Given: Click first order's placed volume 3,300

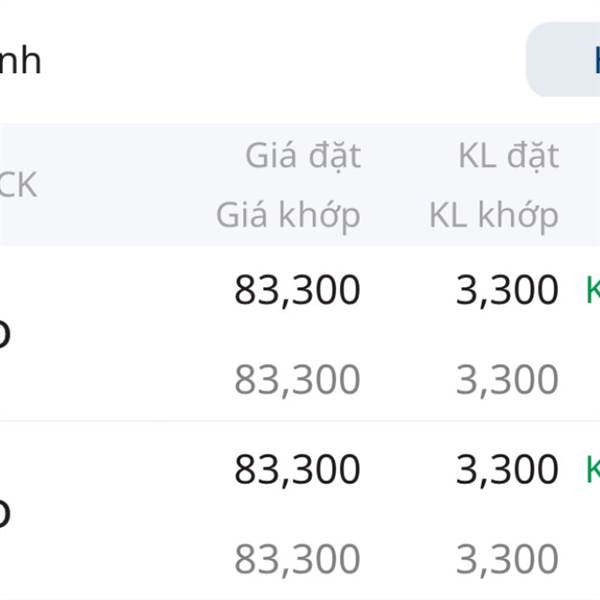Looking at the screenshot, I should click(507, 291).
